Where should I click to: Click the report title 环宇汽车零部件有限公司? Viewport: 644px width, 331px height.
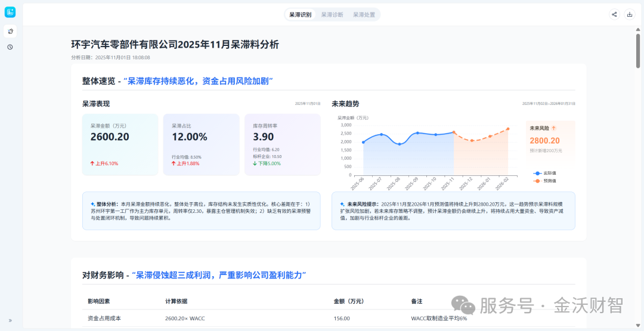(x=175, y=44)
